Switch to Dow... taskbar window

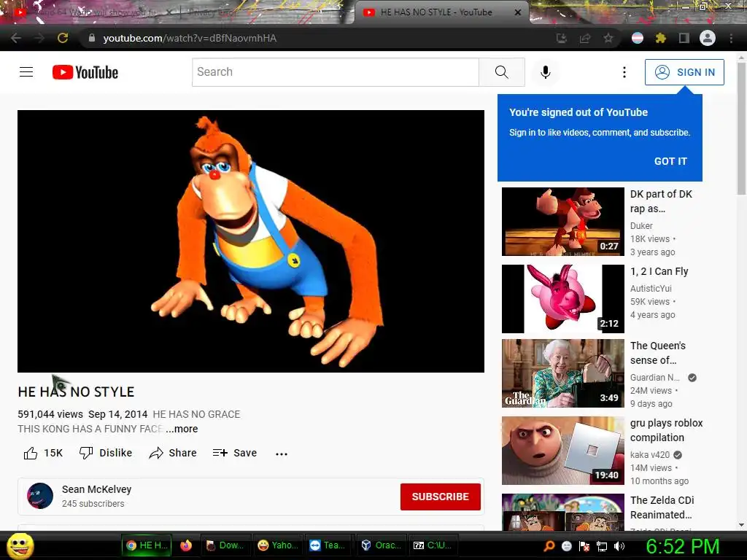click(x=225, y=545)
